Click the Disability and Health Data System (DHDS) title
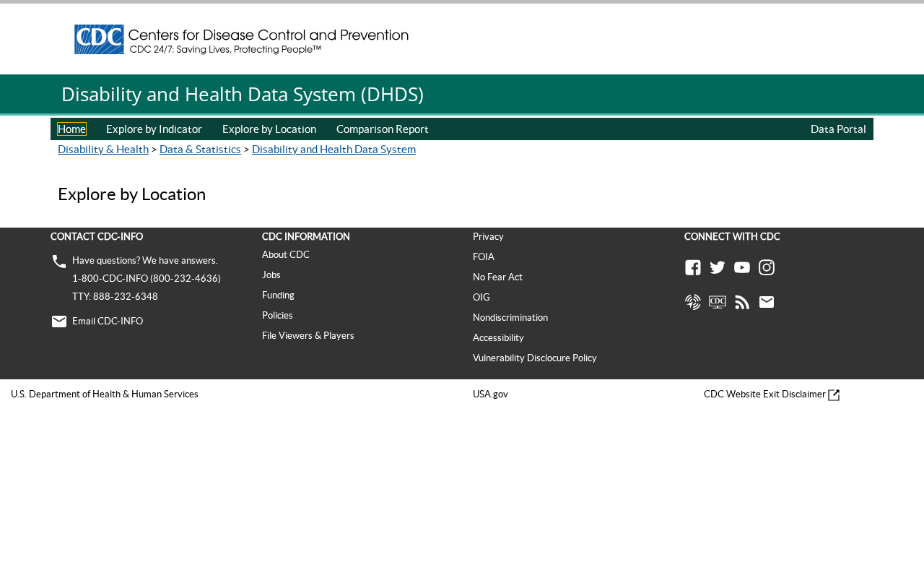 243,95
